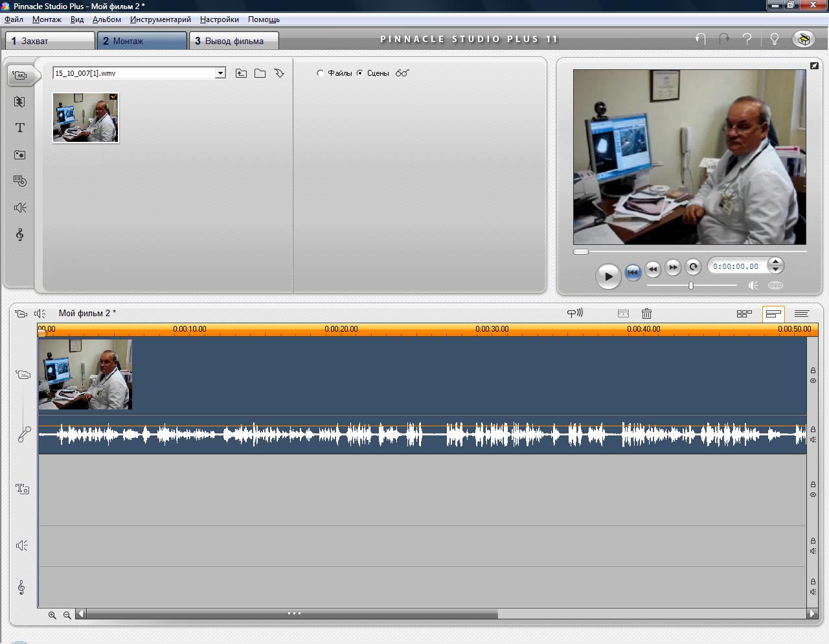This screenshot has width=829, height=644.
Task: Switch to text list view
Action: pyautogui.click(x=801, y=314)
